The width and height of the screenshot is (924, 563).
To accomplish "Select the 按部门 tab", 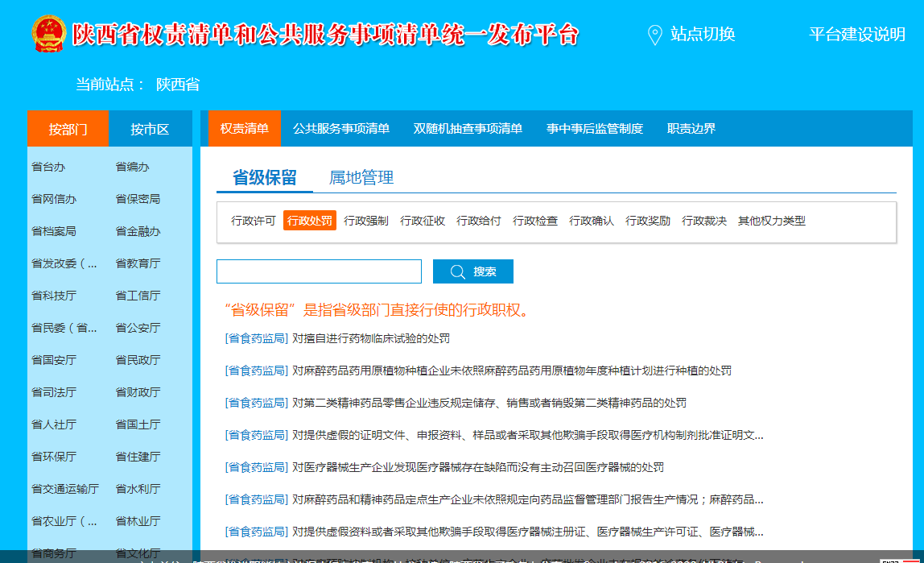I will [68, 129].
